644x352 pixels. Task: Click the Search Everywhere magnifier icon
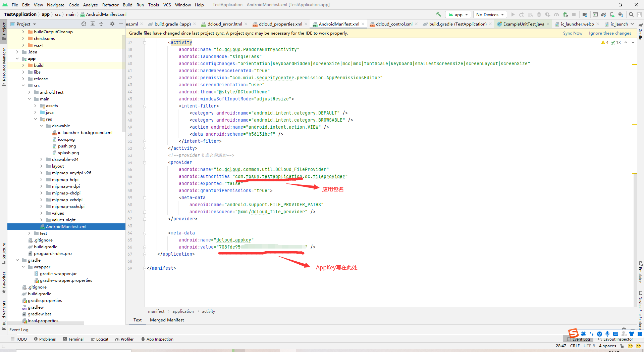631,14
